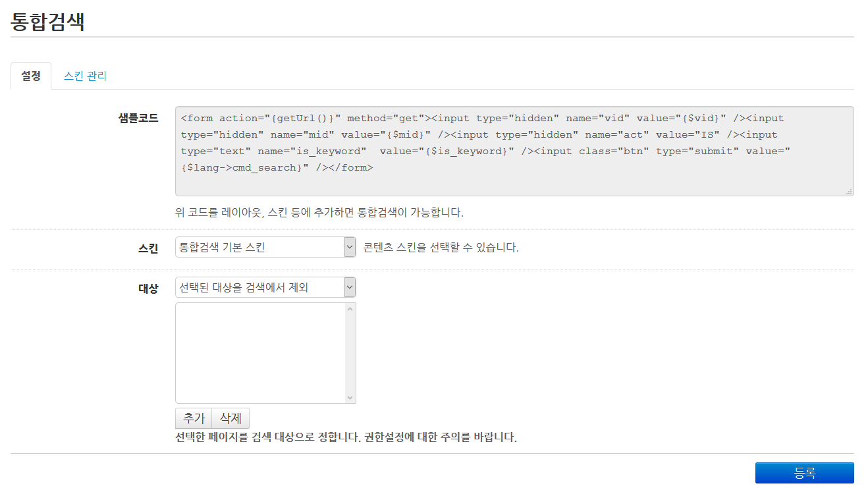Select the empty target page list box
Viewport: 868px width, 496px height.
pos(260,352)
